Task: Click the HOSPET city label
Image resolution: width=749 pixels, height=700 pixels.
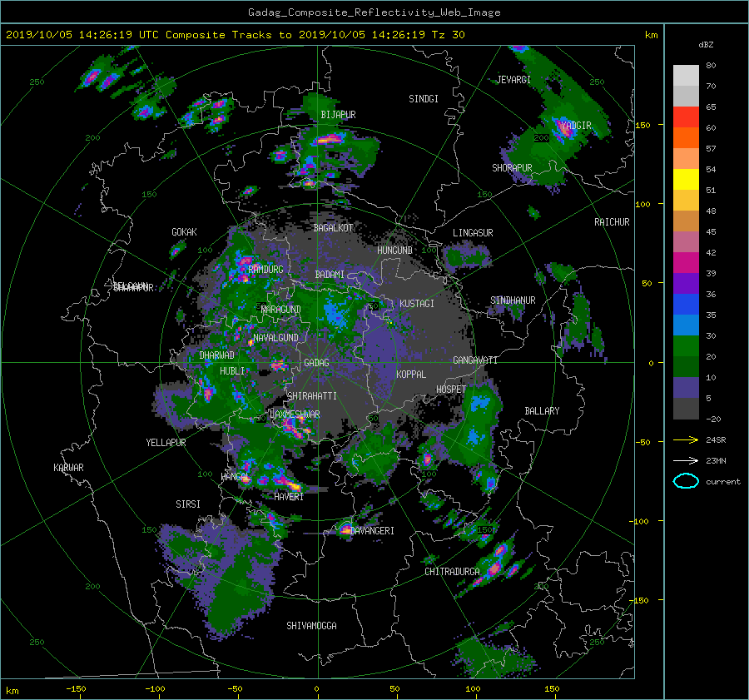Action: point(451,390)
